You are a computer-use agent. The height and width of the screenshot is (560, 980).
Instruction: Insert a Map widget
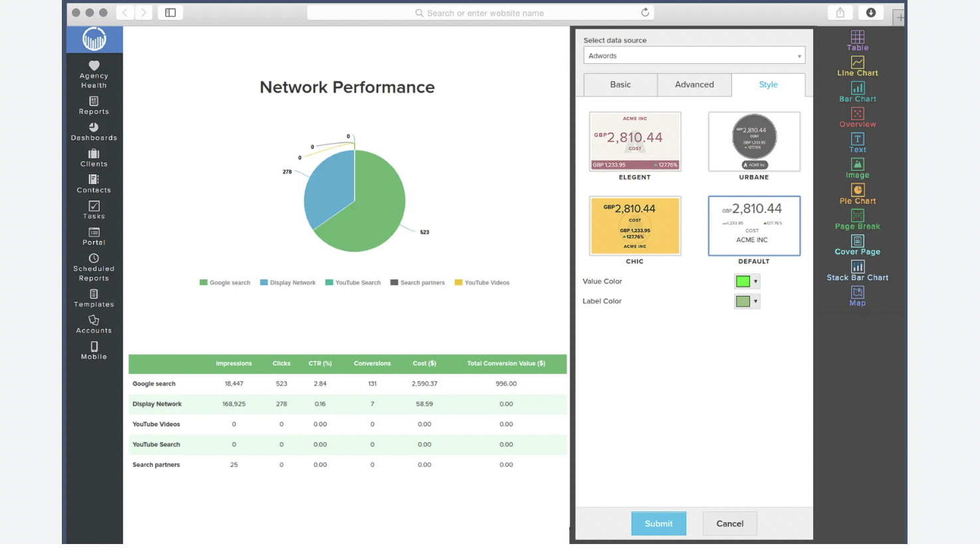tap(857, 296)
